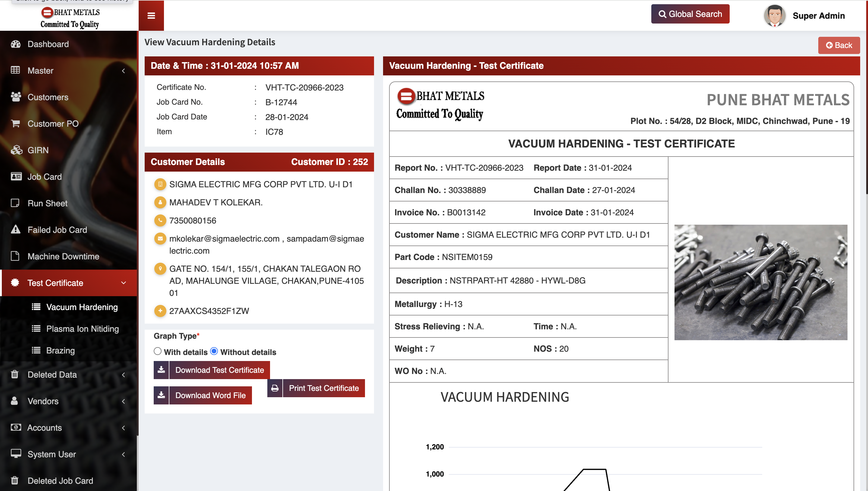Screen dimensions: 868x491
Task: Click the Failed Job Card warning icon
Action: tap(15, 229)
